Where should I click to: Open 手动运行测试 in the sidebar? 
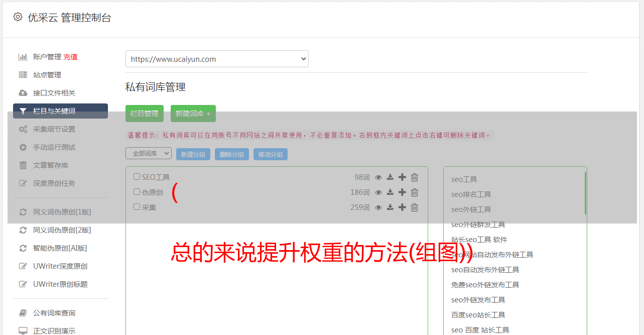54,147
